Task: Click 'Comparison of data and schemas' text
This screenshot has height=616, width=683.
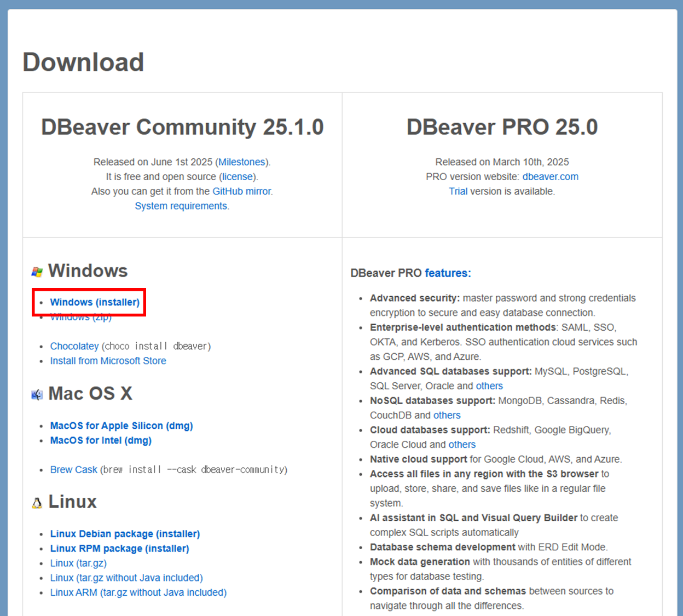Action: pos(448,591)
